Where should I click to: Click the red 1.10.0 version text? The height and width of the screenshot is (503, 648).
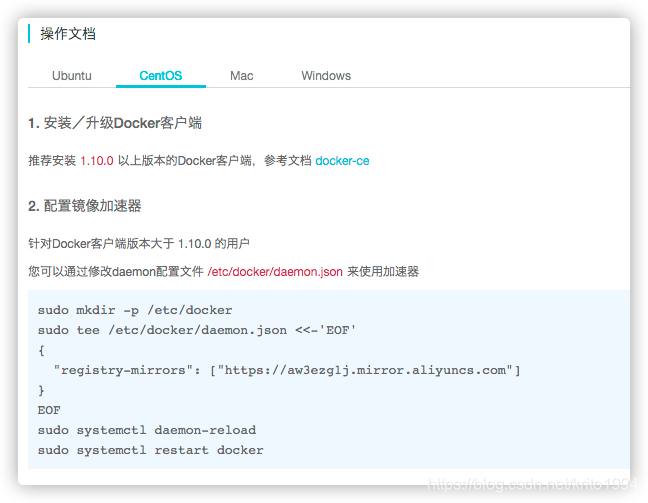(97, 161)
